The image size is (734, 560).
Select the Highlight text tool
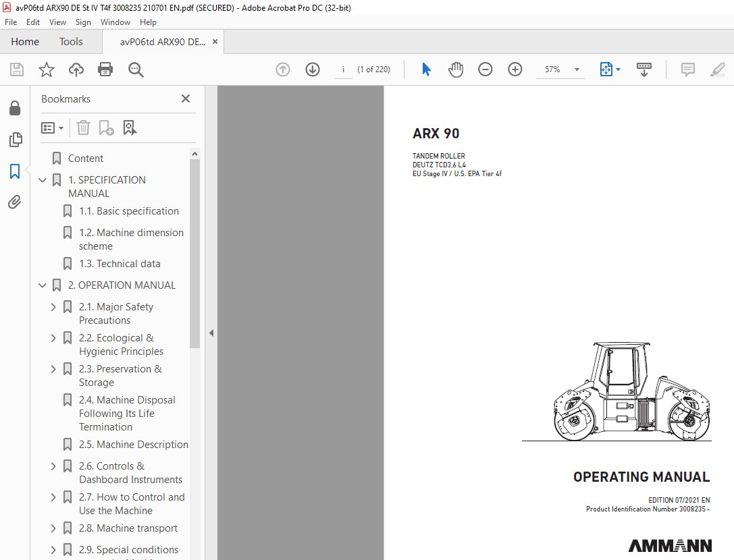717,69
